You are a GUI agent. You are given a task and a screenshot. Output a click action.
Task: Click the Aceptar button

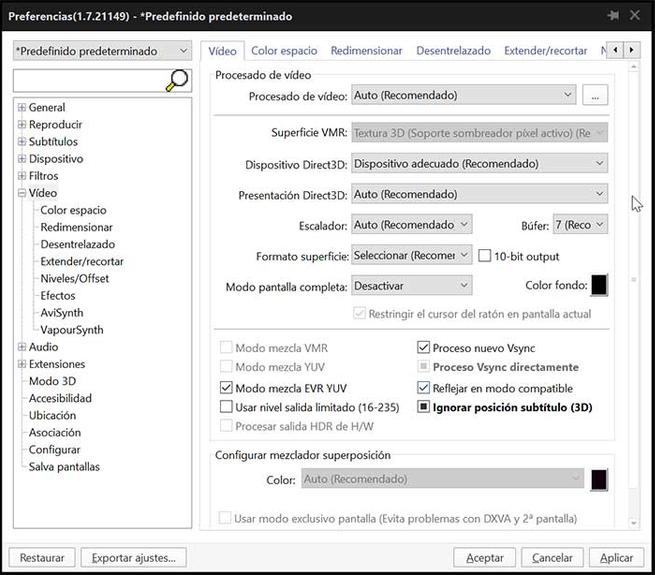[485, 557]
